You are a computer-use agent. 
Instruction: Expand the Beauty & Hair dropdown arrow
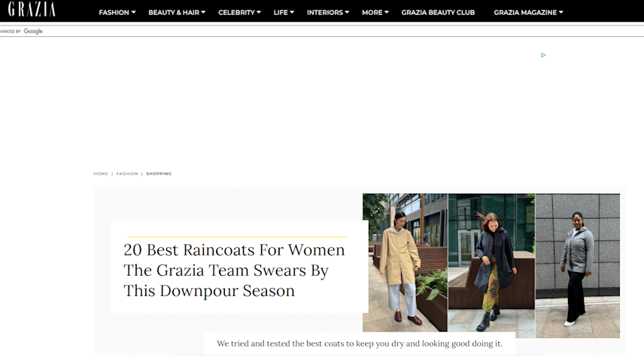(203, 12)
